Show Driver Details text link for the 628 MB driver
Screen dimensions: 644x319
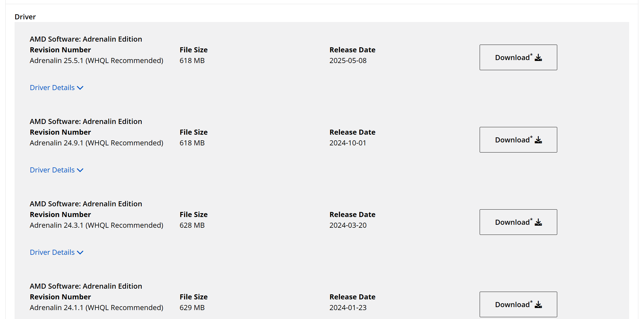(52, 252)
